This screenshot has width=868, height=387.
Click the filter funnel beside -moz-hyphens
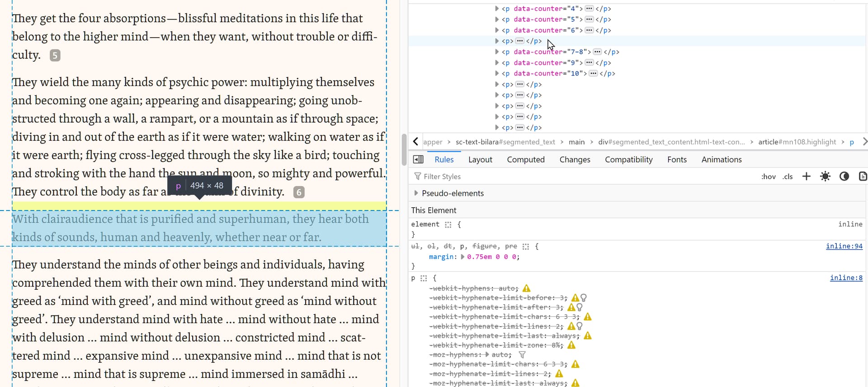(522, 355)
